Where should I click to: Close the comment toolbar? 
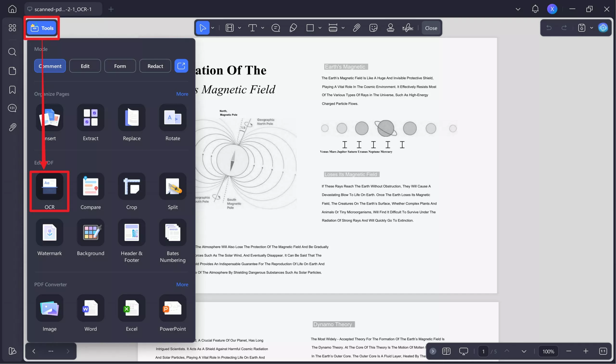pos(431,28)
